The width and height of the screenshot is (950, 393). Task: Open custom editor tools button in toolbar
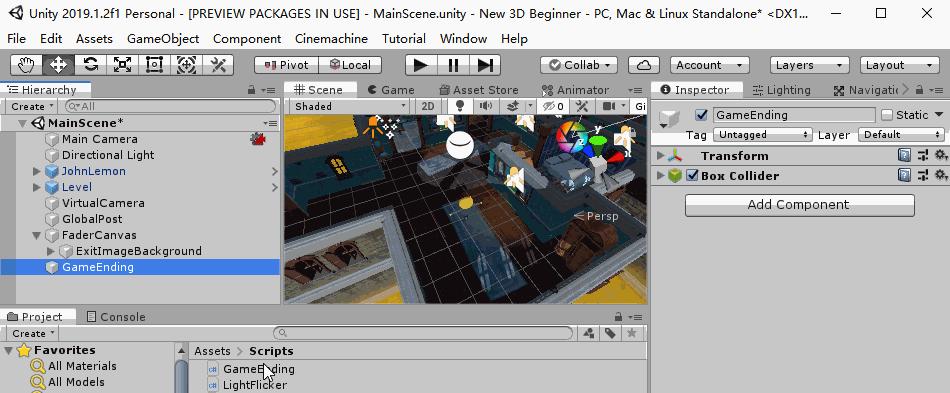pyautogui.click(x=218, y=65)
